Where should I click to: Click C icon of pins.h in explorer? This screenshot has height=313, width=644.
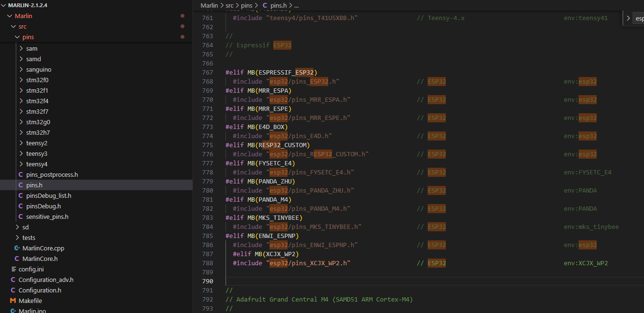pyautogui.click(x=21, y=185)
